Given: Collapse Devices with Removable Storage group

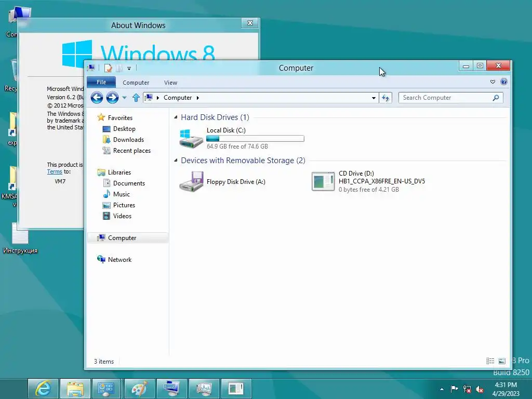Looking at the screenshot, I should [176, 160].
